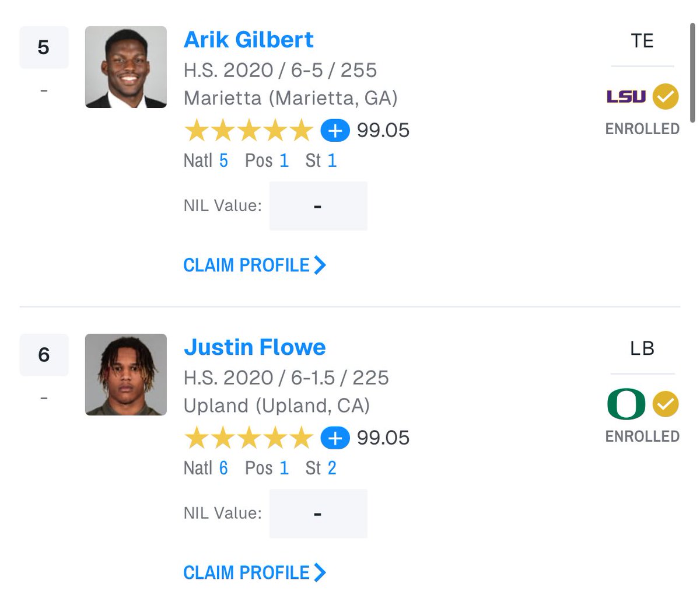Click Arik Gilbert's headshot photo

coord(126,67)
